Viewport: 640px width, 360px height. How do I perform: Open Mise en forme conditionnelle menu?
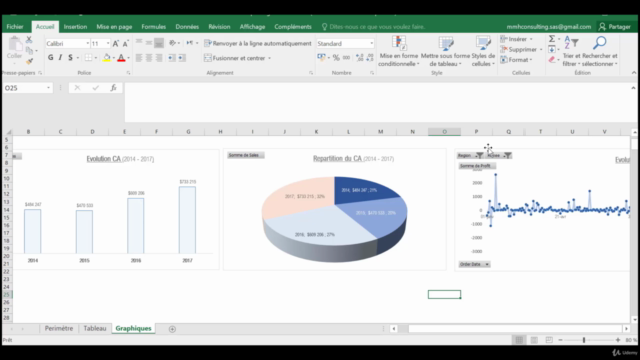click(x=398, y=51)
